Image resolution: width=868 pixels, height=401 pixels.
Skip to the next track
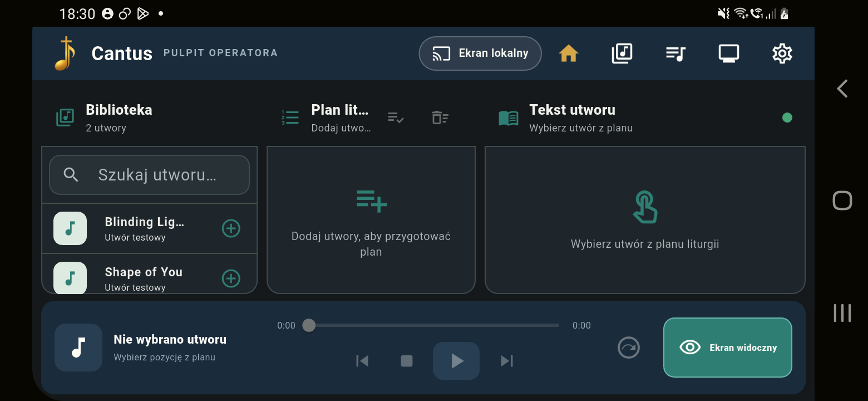[506, 361]
